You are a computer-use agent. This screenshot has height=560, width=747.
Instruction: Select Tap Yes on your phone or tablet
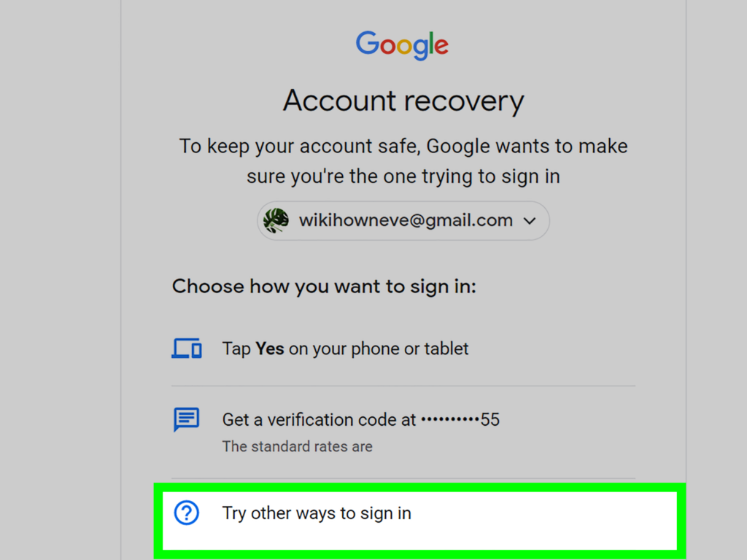[x=403, y=349]
